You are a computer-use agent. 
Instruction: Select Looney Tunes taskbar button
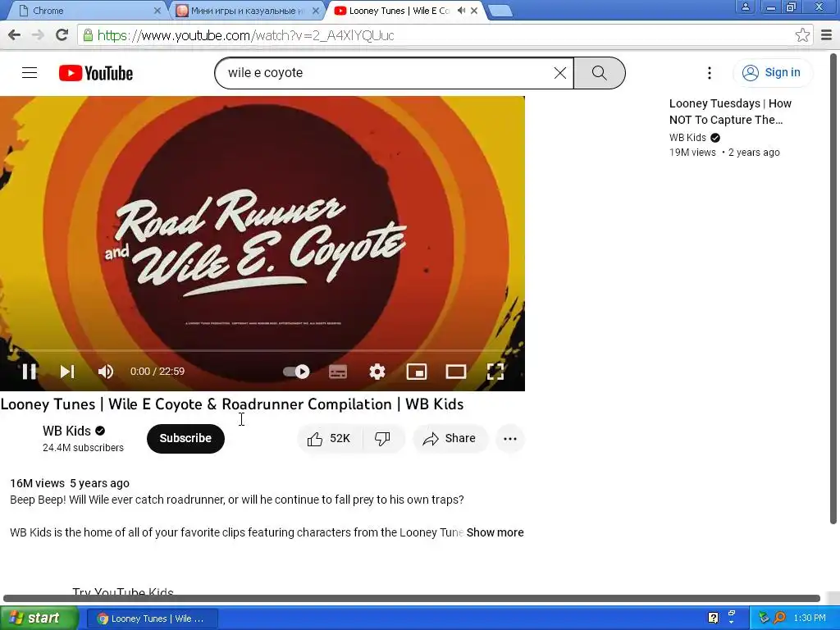point(152,619)
